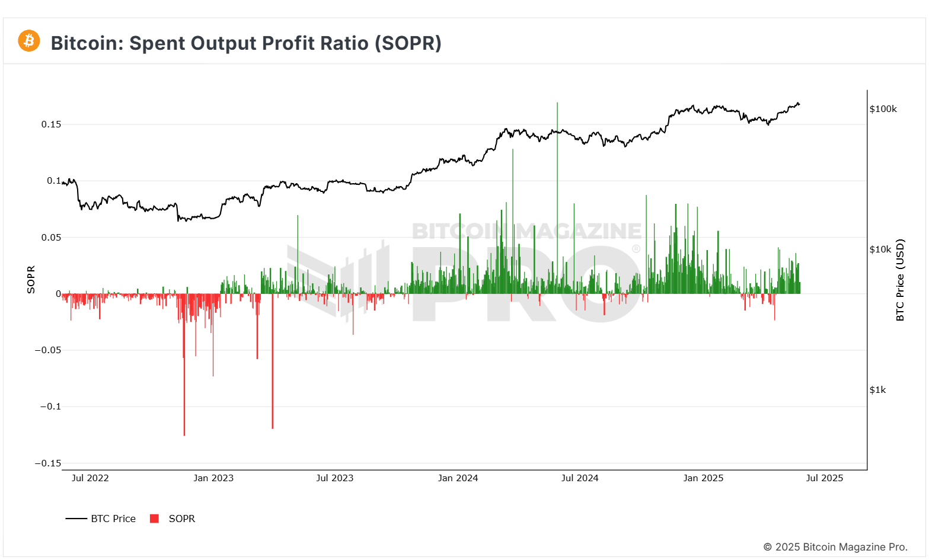
Task: Click the $100k price axis label
Action: [x=883, y=109]
